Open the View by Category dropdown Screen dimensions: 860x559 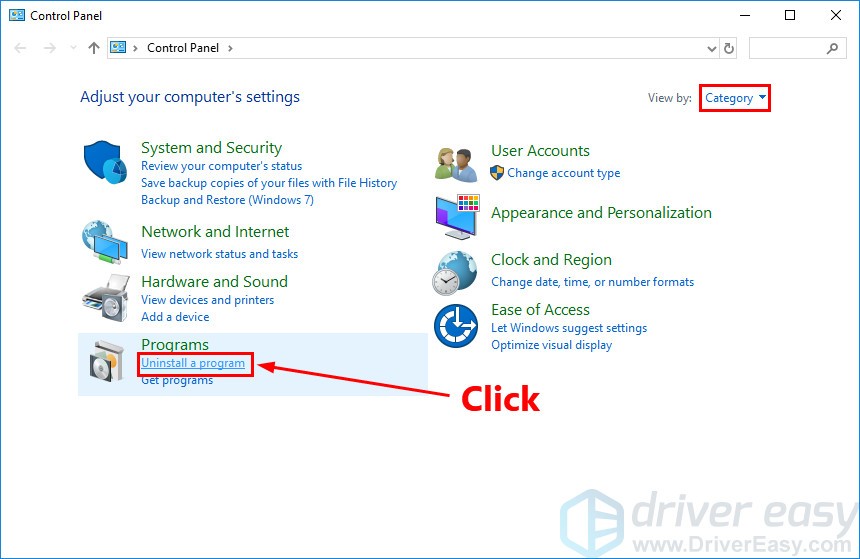point(735,98)
